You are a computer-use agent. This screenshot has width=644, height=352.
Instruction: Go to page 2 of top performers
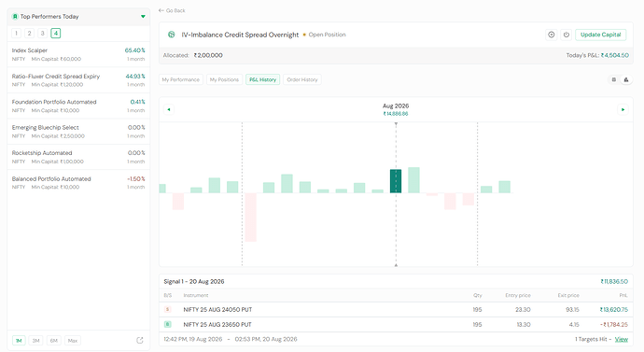tap(29, 34)
